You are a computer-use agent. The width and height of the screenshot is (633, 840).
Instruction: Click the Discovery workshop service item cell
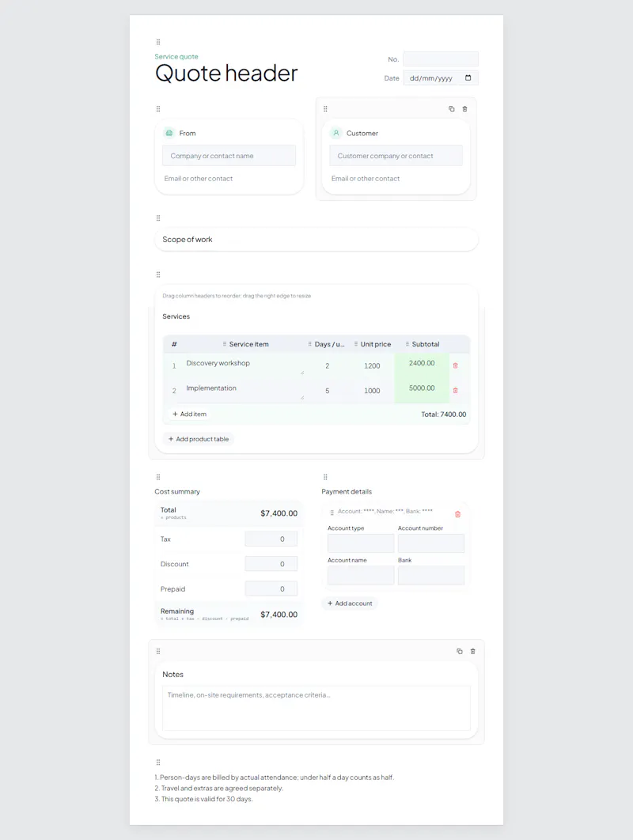pos(244,366)
